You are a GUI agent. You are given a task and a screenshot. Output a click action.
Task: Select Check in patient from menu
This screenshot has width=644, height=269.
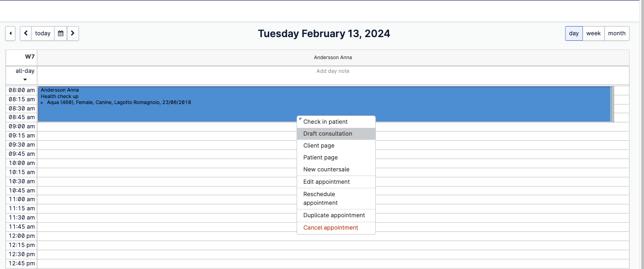pos(325,122)
